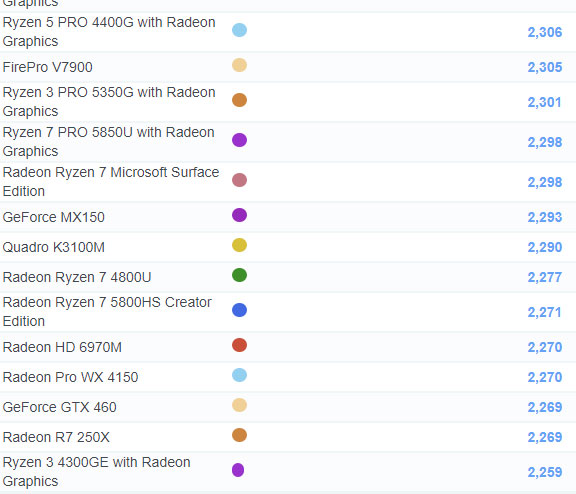
Task: Click the tan dot beside GeForce GTX 460
Action: coord(240,405)
